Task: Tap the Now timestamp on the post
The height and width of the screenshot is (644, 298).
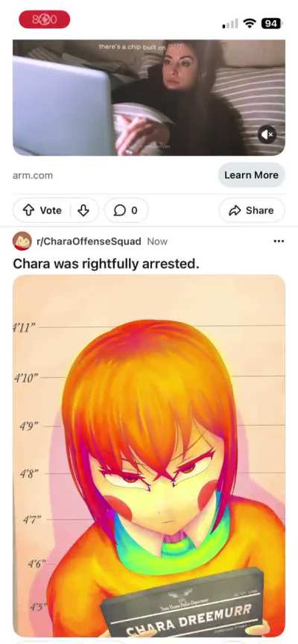Action: pyautogui.click(x=158, y=241)
